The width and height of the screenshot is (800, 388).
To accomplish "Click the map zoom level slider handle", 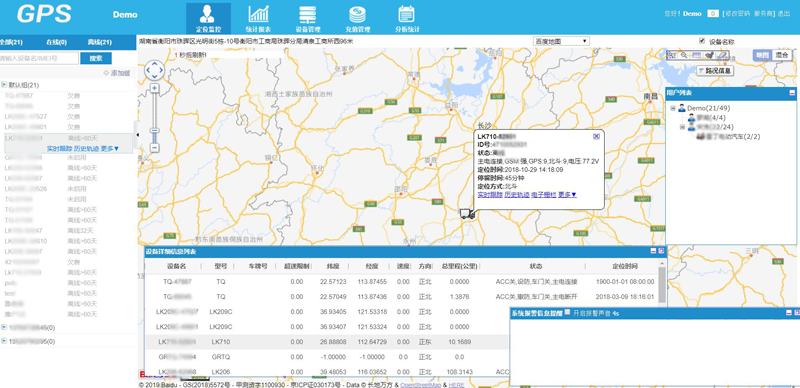I will [x=155, y=131].
